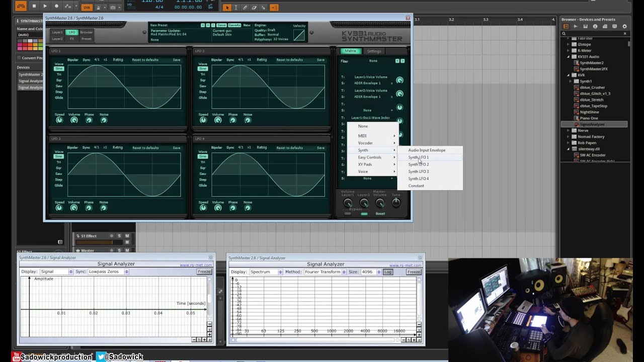This screenshot has height=362, width=644.
Task: Click Freeze in the Spectrum analyzer
Action: click(414, 272)
